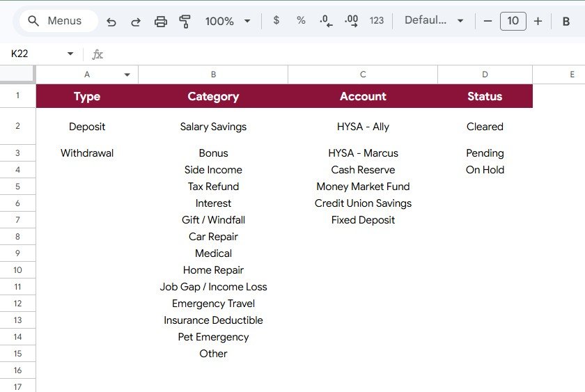Image resolution: width=585 pixels, height=392 pixels.
Task: Select row 16 header
Action: click(x=17, y=370)
